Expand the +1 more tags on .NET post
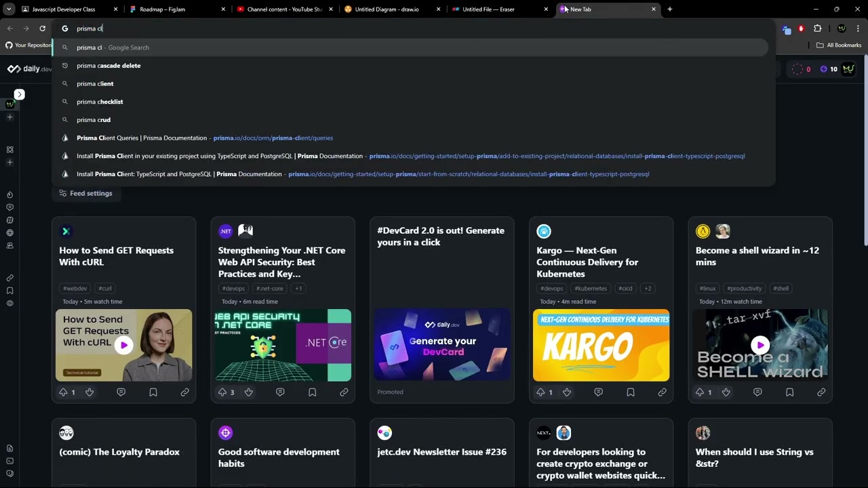The width and height of the screenshot is (868, 488). coord(298,288)
